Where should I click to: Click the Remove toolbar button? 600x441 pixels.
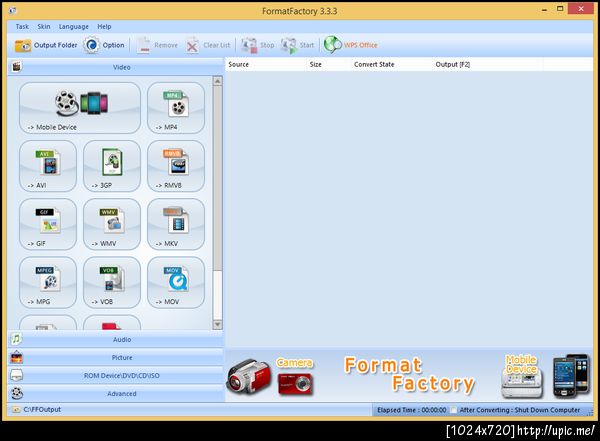point(157,45)
